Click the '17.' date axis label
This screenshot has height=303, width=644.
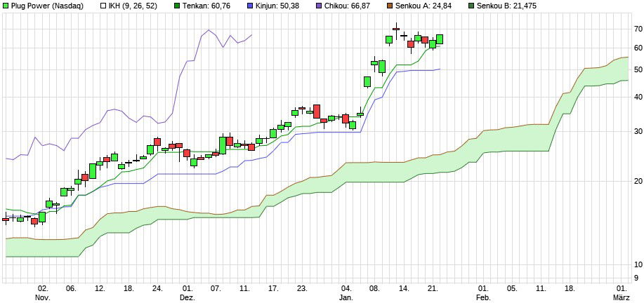(274, 288)
